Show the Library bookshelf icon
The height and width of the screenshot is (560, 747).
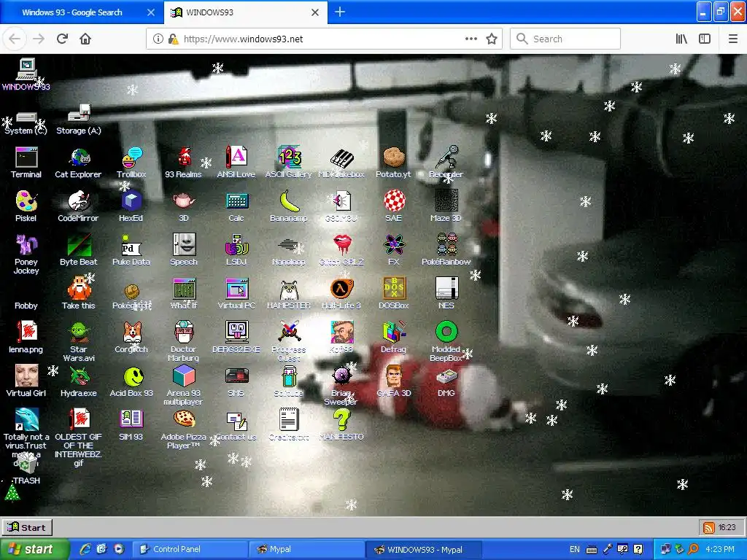(682, 39)
